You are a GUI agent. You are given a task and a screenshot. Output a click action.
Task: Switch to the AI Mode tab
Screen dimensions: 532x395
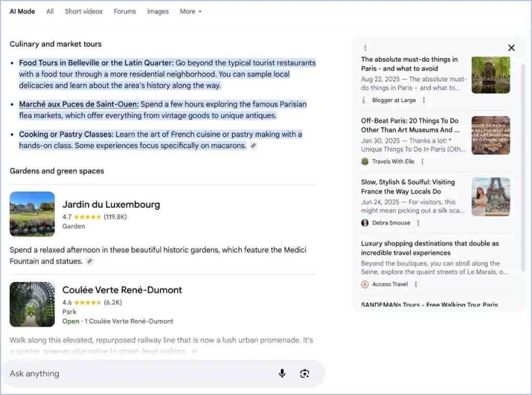click(x=22, y=11)
